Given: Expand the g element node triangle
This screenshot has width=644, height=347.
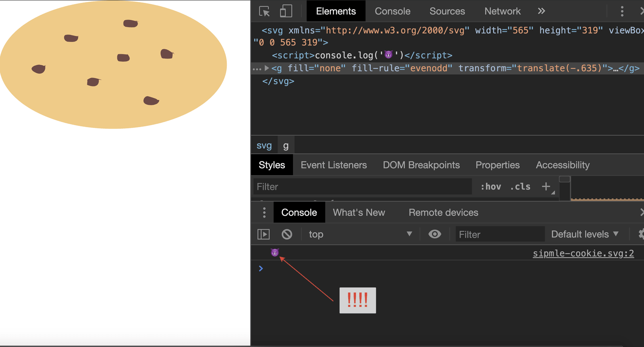Looking at the screenshot, I should click(x=266, y=68).
